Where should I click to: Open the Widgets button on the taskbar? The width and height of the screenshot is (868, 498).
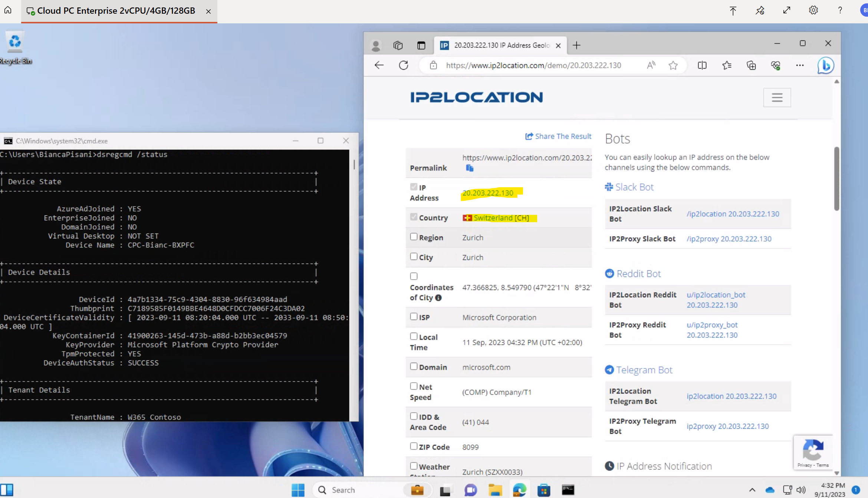pos(7,490)
